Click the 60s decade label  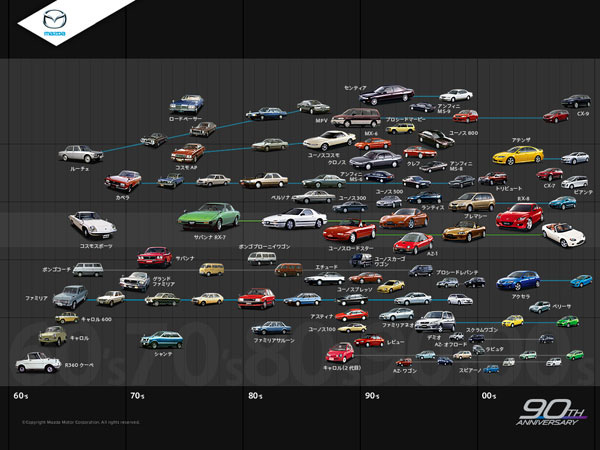click(x=21, y=396)
